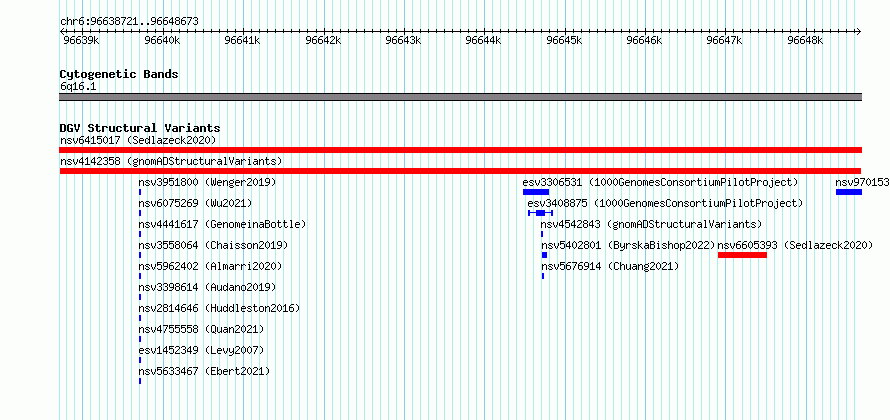Select the blue esv3306531 variant bar
890x420 pixels.
536,192
